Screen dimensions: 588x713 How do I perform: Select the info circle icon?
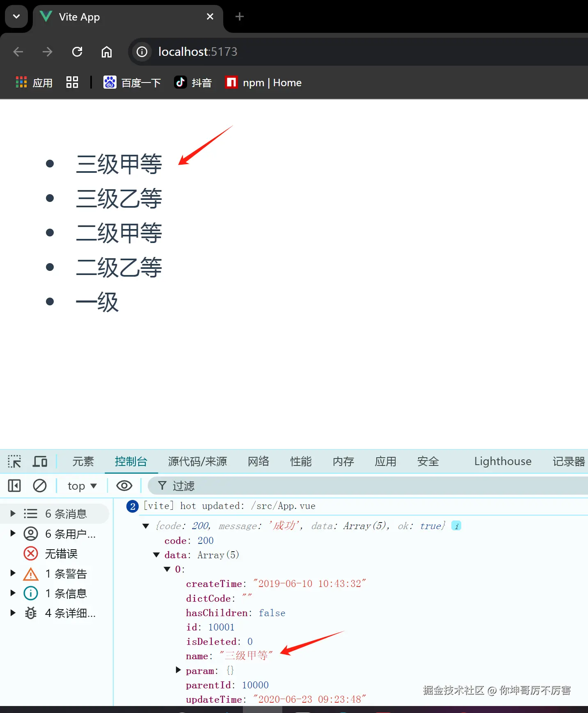31,593
